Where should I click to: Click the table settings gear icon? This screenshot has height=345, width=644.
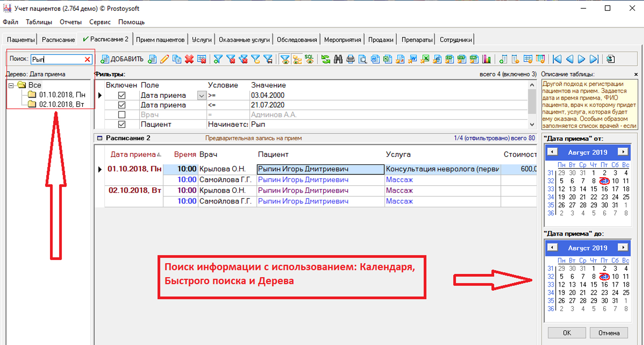pos(528,59)
